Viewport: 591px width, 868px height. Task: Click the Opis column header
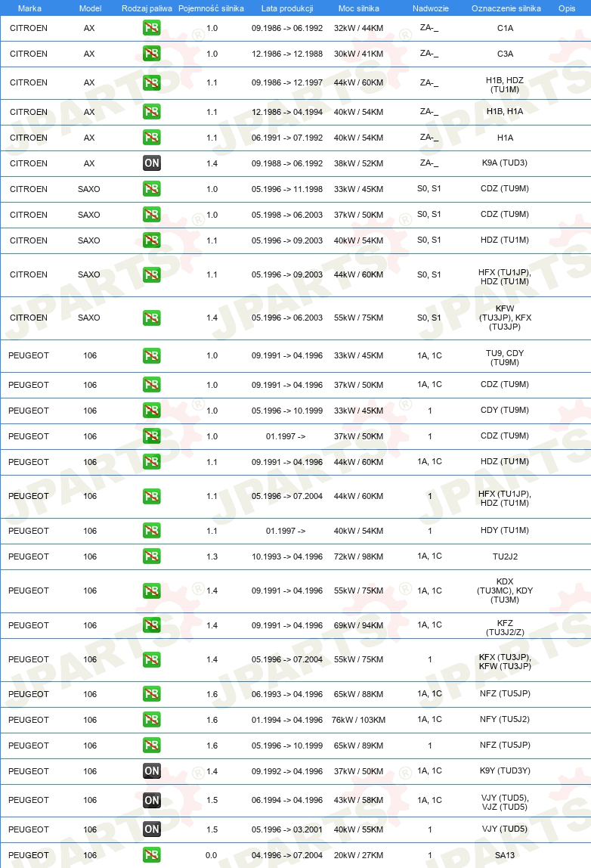(x=567, y=8)
